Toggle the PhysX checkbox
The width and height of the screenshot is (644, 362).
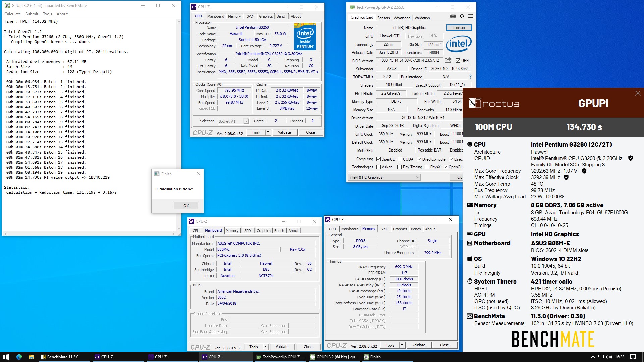[427, 167]
